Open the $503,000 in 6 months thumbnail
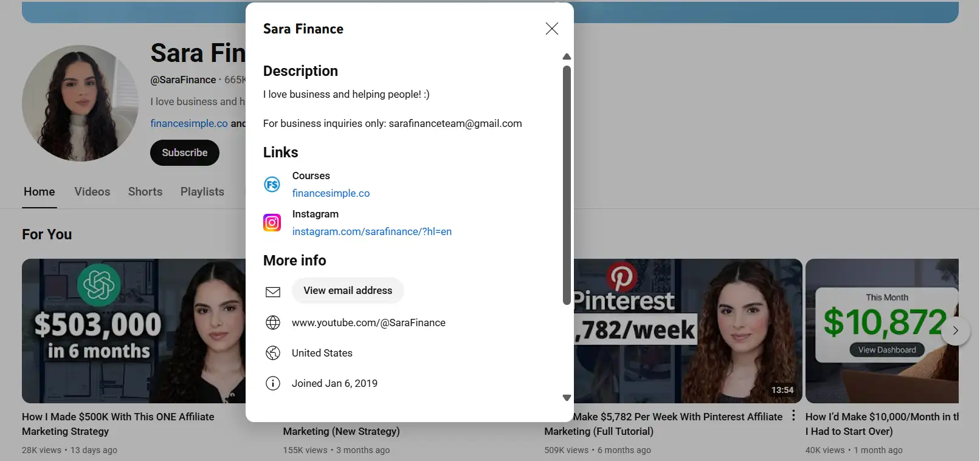This screenshot has width=980, height=461. (x=134, y=331)
